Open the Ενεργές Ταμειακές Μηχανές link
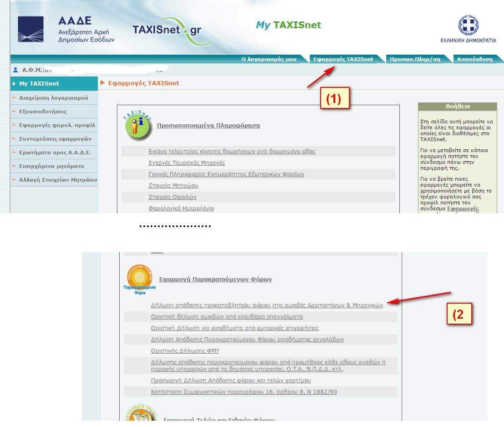 pos(186,163)
